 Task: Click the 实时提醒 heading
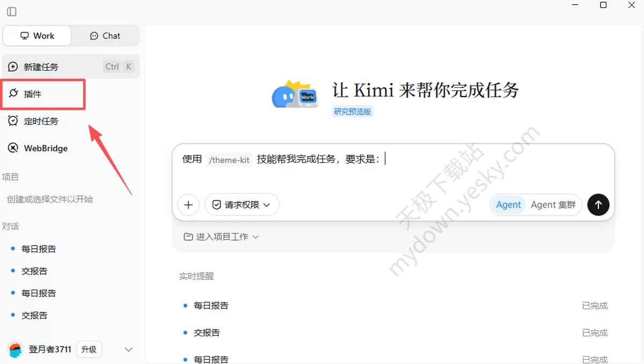pyautogui.click(x=196, y=276)
